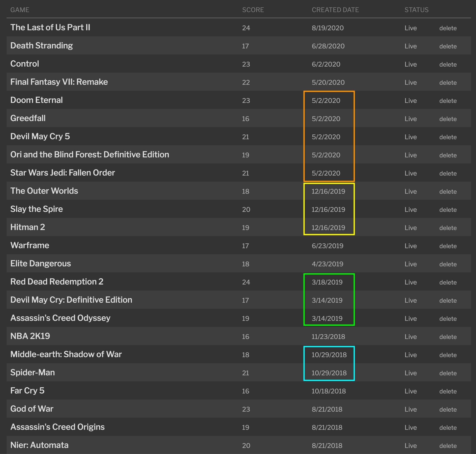The width and height of the screenshot is (476, 454).
Task: Delete Final Fantasy VII: Remake row
Action: pyautogui.click(x=448, y=82)
